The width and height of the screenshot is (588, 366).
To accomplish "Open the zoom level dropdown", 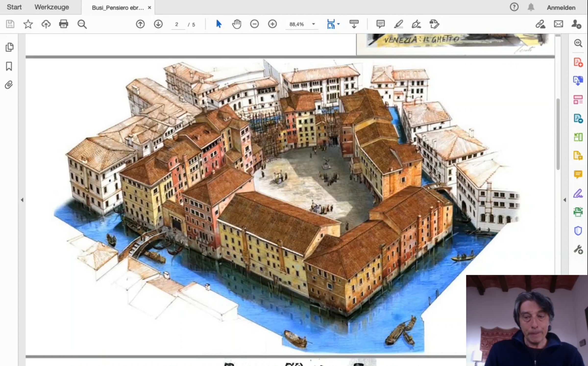I will 313,24.
